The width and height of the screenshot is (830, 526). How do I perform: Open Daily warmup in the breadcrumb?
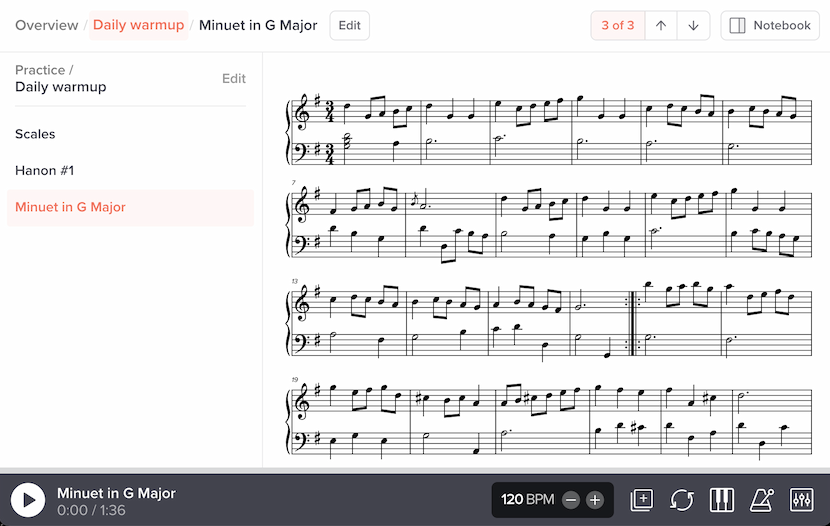coord(139,26)
